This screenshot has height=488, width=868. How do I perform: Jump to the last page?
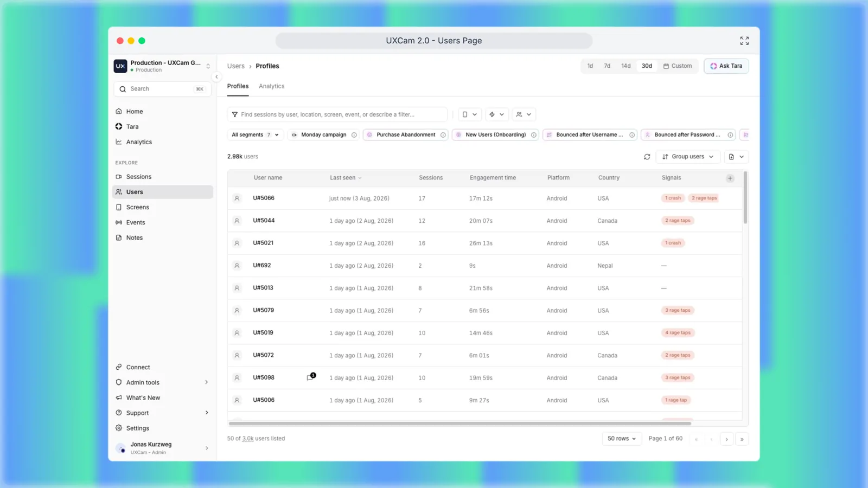point(742,439)
